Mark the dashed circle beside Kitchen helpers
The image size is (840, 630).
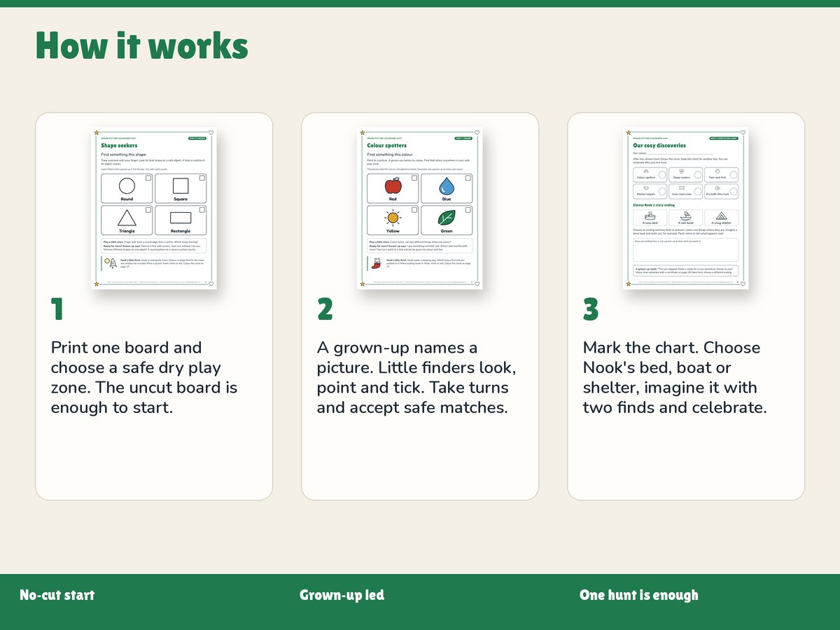coord(661,191)
